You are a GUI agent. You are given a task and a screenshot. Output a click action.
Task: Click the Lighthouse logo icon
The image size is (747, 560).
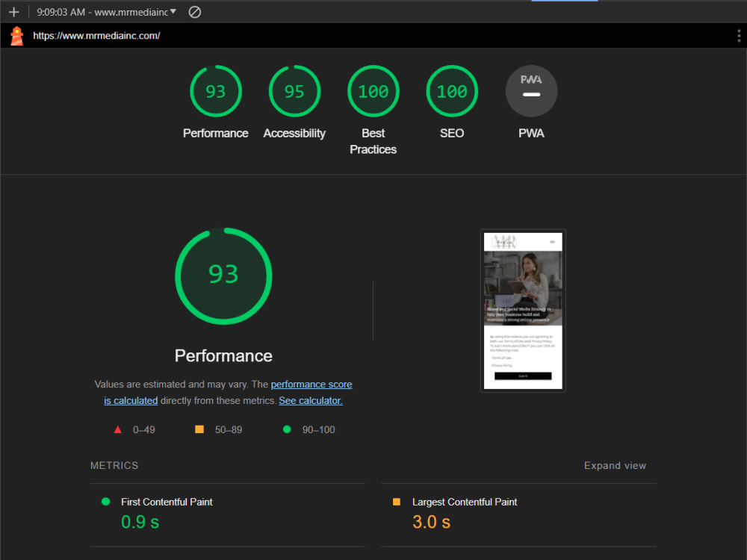(17, 36)
